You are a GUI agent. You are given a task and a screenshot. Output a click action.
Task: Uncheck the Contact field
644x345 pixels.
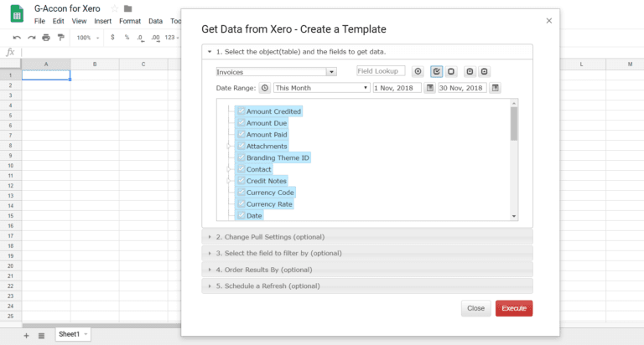click(x=241, y=169)
